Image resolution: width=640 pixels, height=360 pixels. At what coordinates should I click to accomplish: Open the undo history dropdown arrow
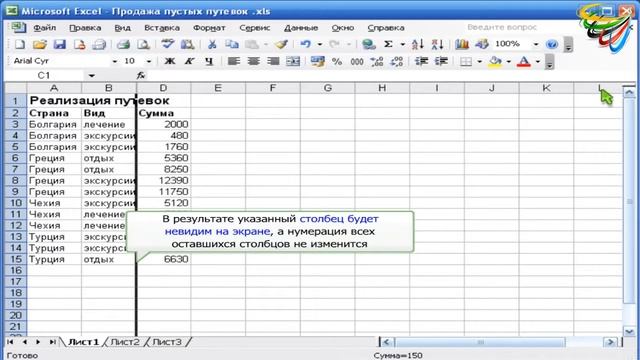(320, 44)
